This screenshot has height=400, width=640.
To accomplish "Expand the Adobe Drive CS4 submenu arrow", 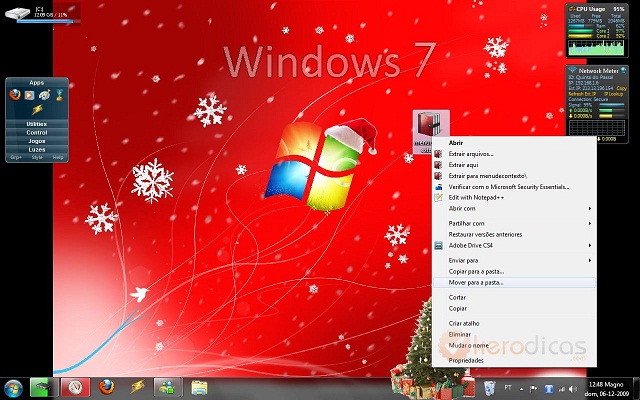I will point(589,246).
